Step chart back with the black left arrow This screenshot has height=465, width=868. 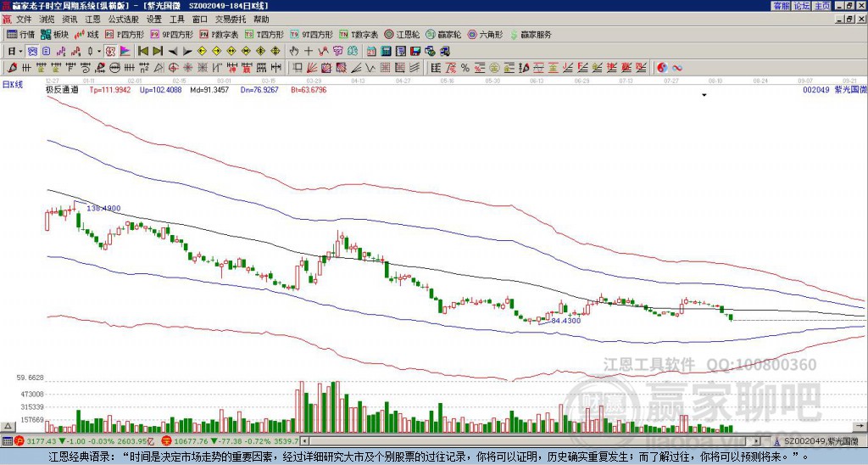pyautogui.click(x=172, y=52)
